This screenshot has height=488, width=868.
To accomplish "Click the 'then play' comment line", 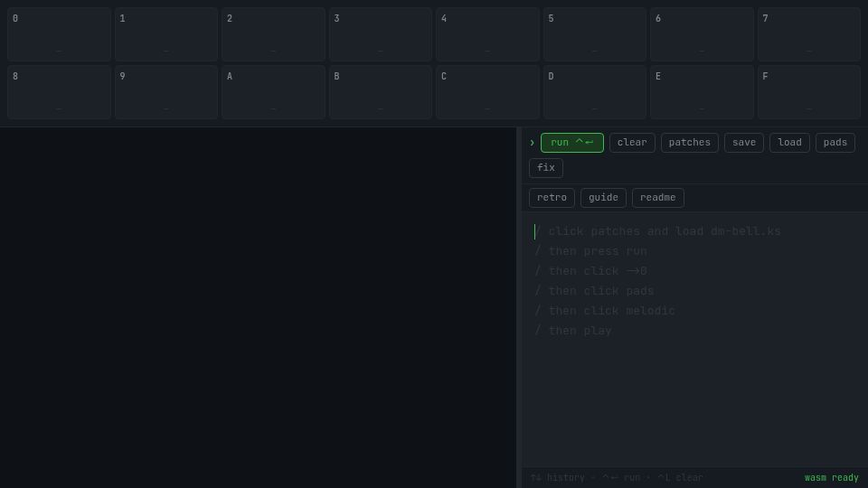I will tap(573, 331).
